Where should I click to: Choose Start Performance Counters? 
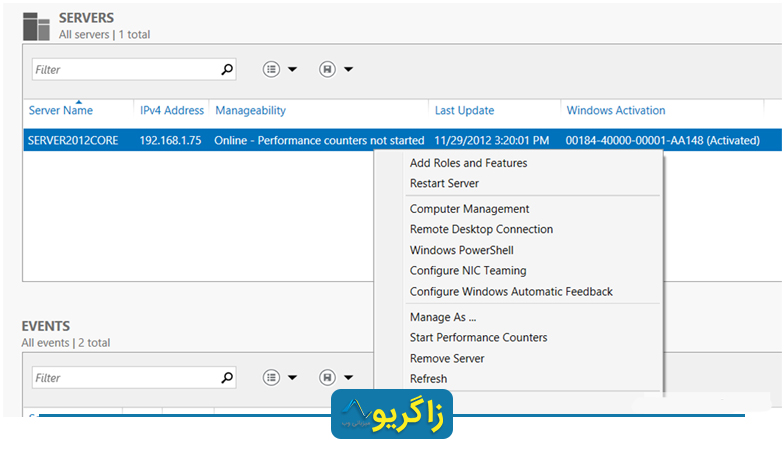pyautogui.click(x=478, y=338)
